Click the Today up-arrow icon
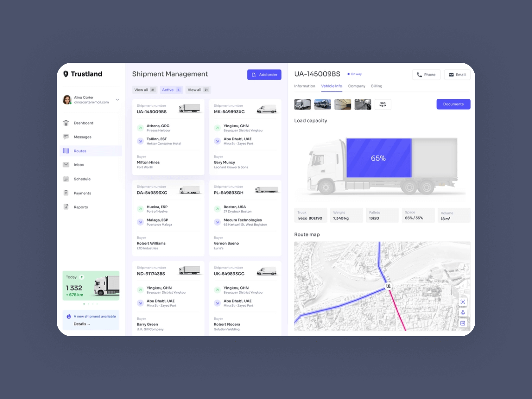Screen dimensions: 532x399 coord(82,277)
